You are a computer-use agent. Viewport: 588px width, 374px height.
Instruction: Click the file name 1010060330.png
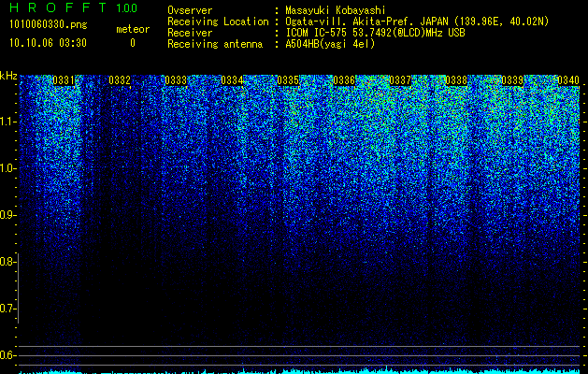[48, 24]
